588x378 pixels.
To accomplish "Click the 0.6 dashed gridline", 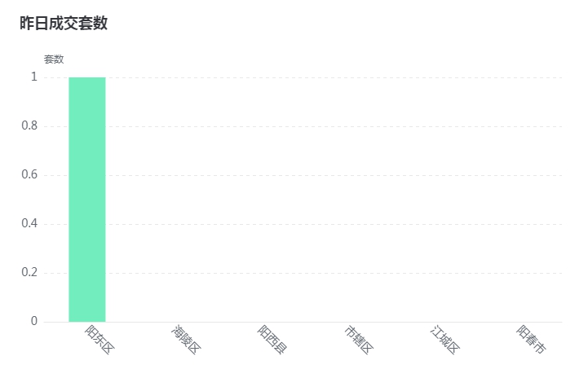I will [303, 175].
